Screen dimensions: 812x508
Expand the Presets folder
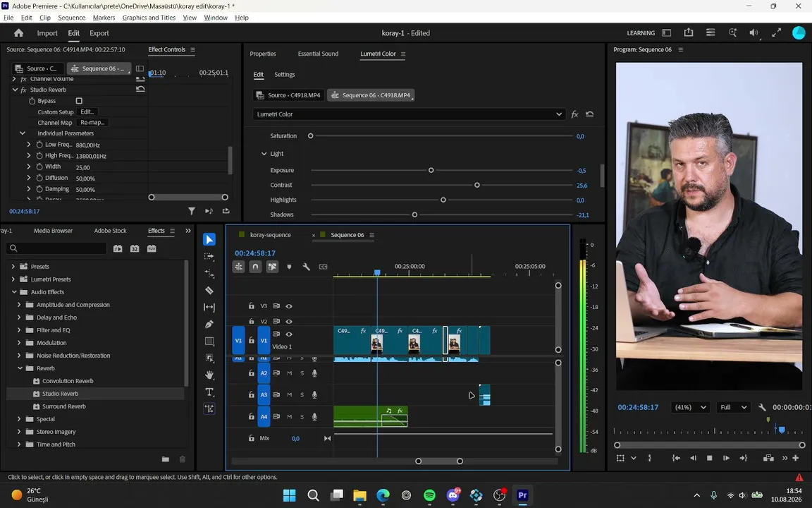13,267
